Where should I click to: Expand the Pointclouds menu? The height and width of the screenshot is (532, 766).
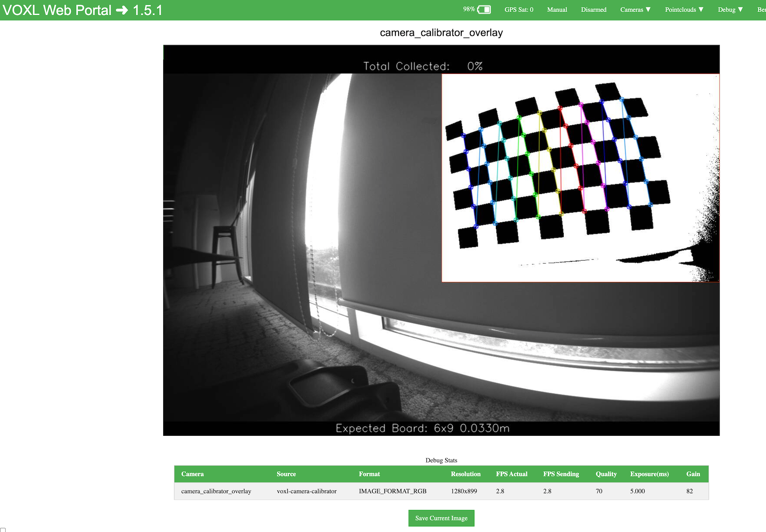point(684,10)
